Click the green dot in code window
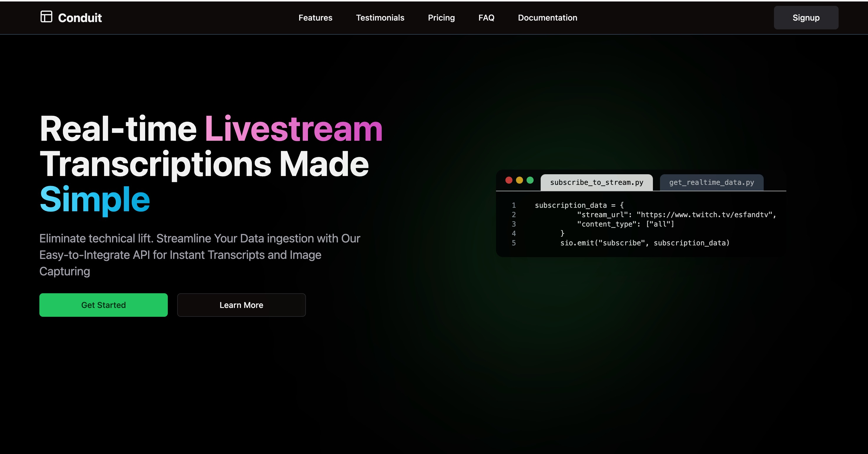868x454 pixels. 530,180
